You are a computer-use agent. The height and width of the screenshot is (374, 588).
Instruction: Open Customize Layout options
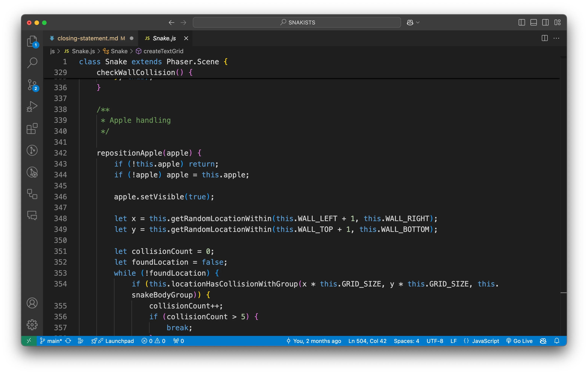pos(557,23)
